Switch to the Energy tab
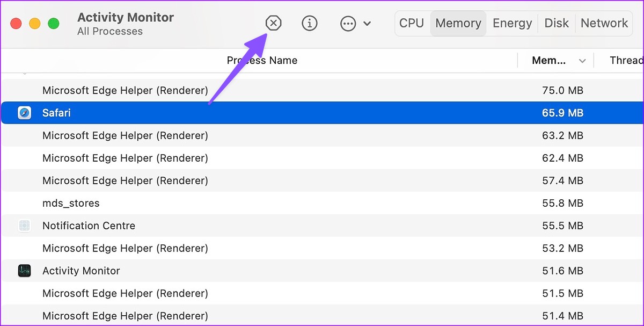Viewport: 644px width, 326px height. [x=512, y=23]
